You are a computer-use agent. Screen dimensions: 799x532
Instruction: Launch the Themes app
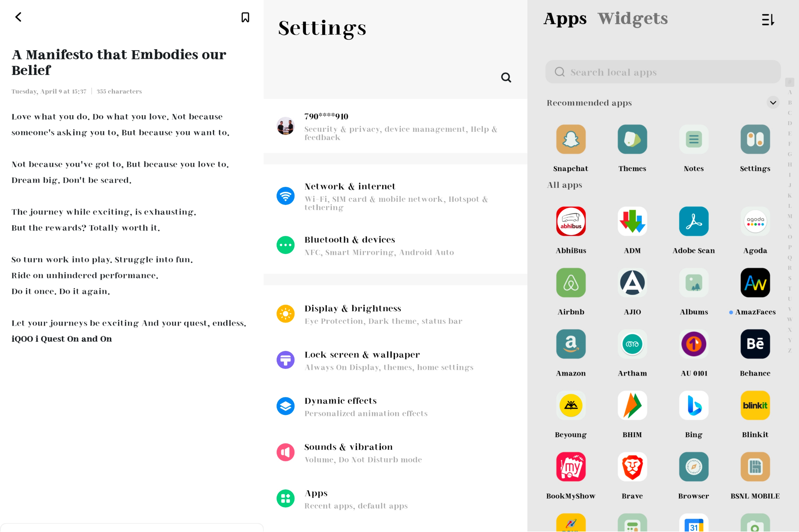[632, 139]
